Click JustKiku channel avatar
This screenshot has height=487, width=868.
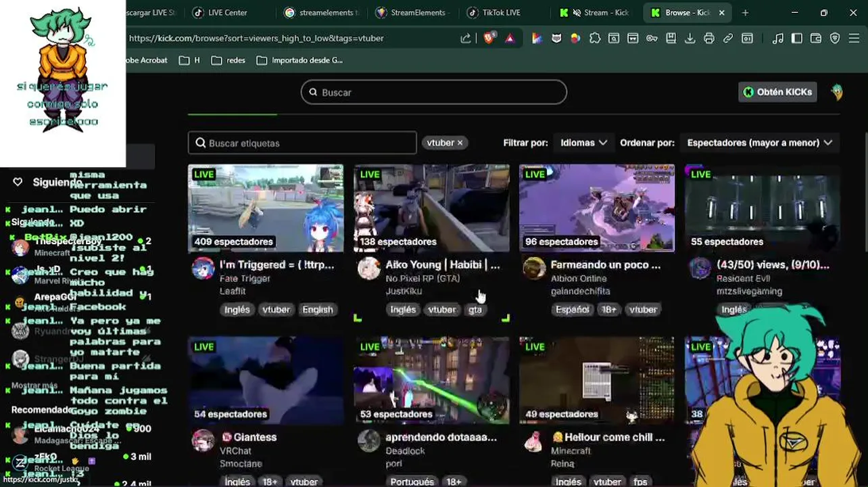click(x=369, y=269)
